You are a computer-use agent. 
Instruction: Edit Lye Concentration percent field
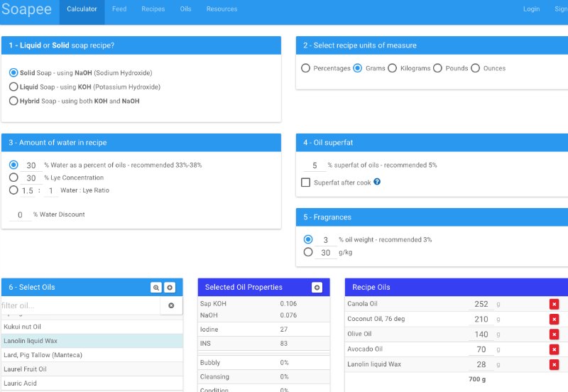tap(31, 178)
